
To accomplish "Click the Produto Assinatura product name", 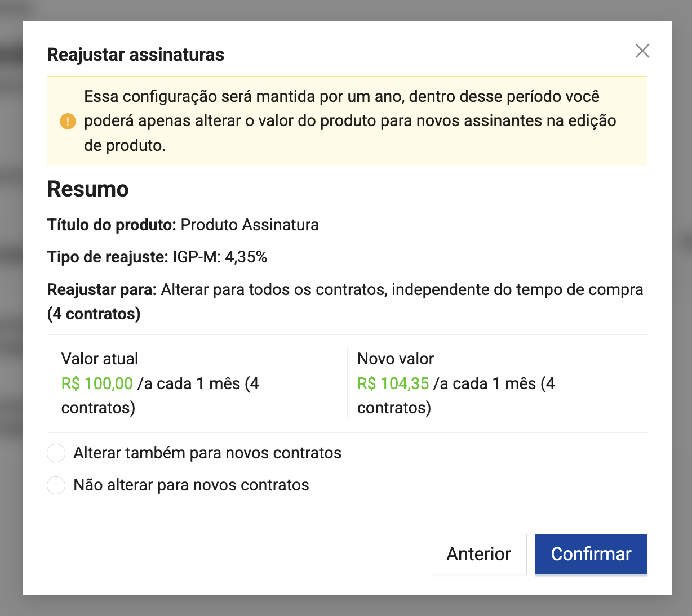I will pos(250,225).
